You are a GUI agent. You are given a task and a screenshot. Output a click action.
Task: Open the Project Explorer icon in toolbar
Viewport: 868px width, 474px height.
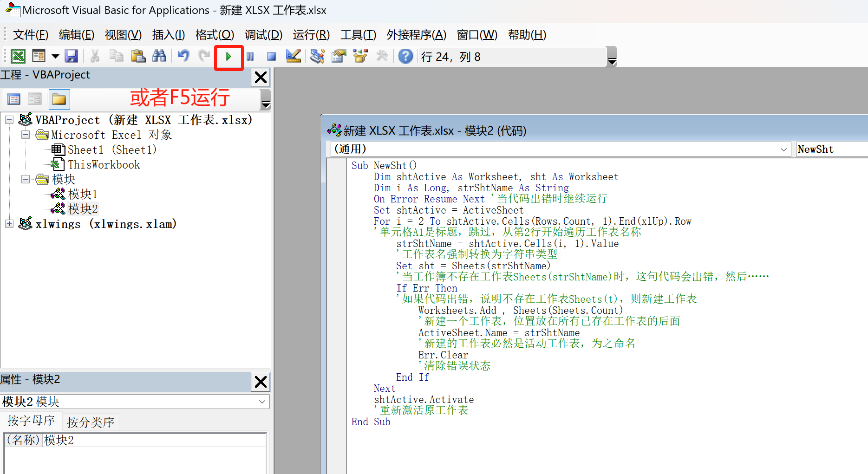[x=317, y=57]
